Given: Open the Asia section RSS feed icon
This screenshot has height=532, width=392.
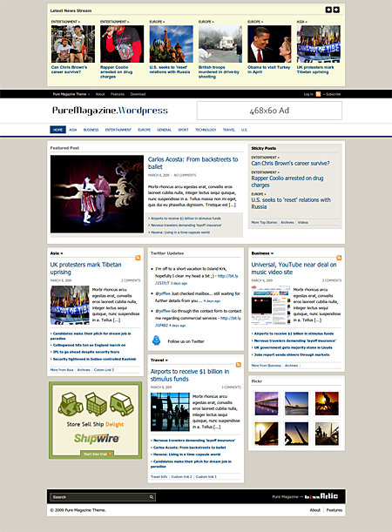Looking at the screenshot, I should 138,258.
